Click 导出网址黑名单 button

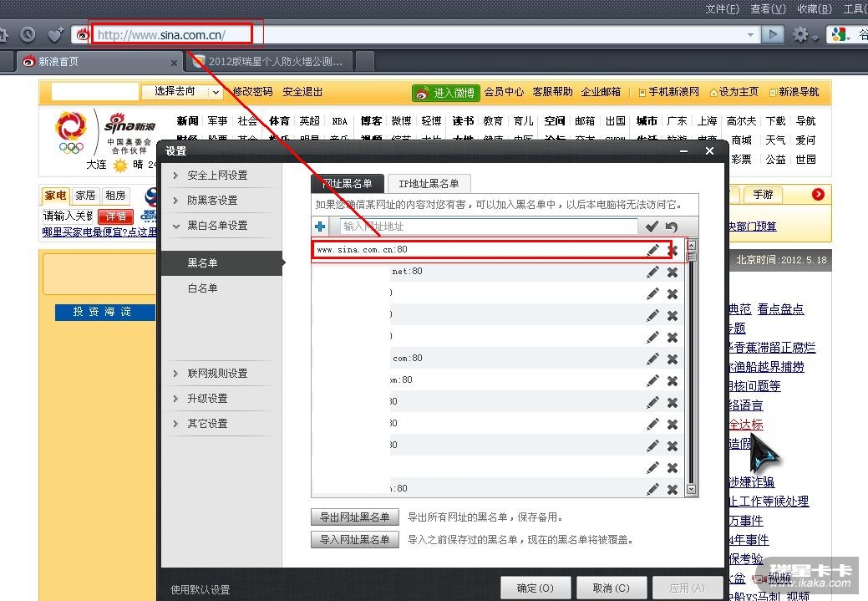(355, 517)
